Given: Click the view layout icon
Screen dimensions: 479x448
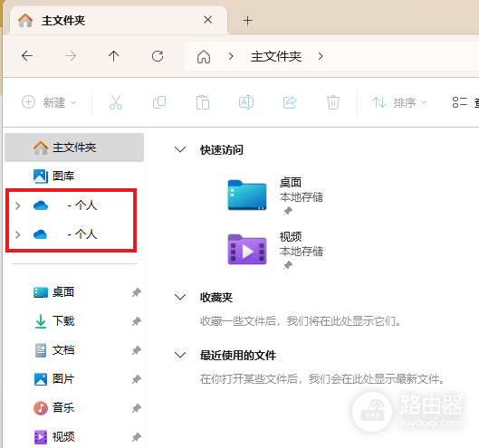Looking at the screenshot, I should pos(460,102).
